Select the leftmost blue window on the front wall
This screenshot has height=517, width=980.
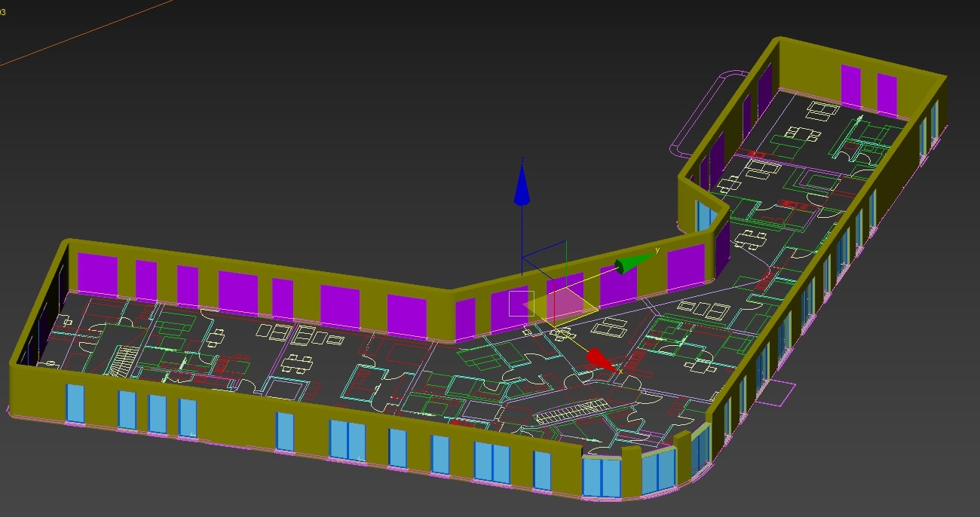coord(75,403)
